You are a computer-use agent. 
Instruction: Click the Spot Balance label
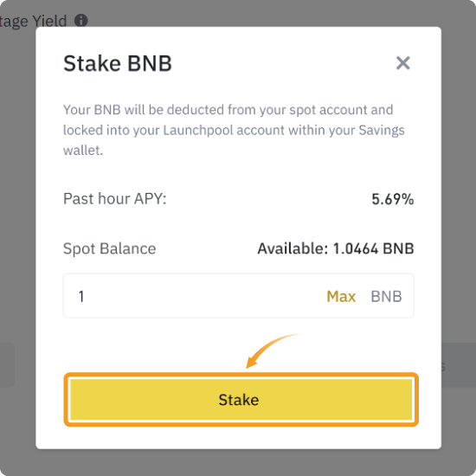pyautogui.click(x=110, y=248)
